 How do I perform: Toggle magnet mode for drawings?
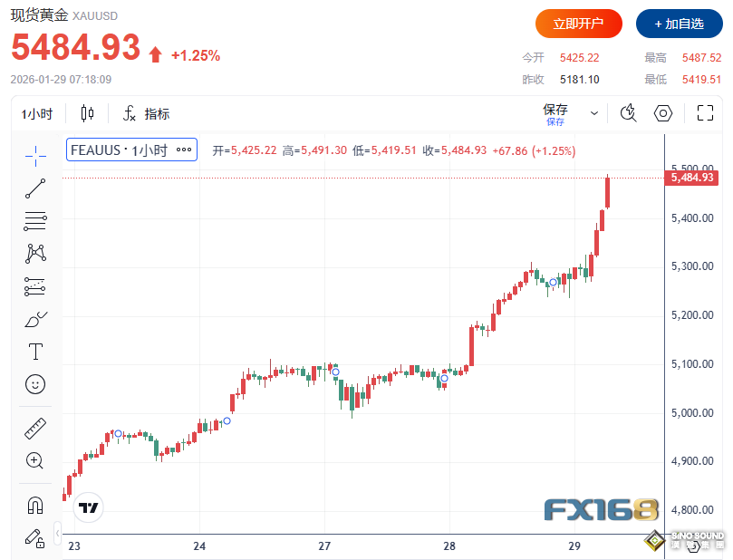(35, 505)
